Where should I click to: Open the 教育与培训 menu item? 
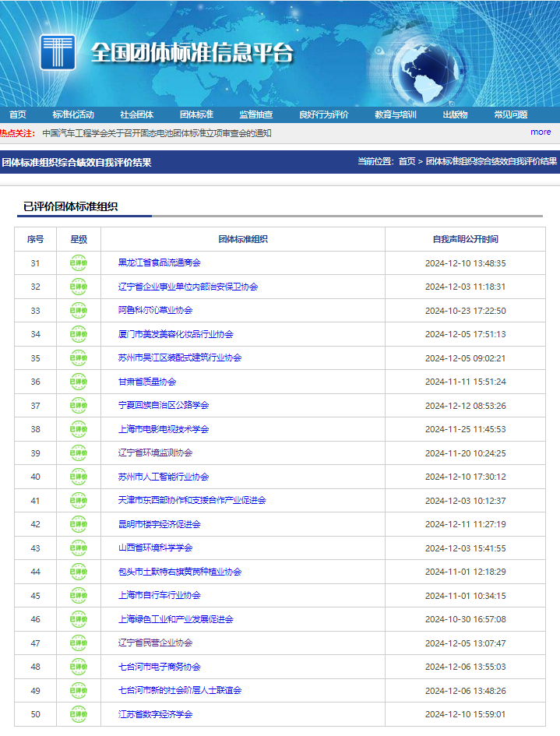pyautogui.click(x=396, y=114)
